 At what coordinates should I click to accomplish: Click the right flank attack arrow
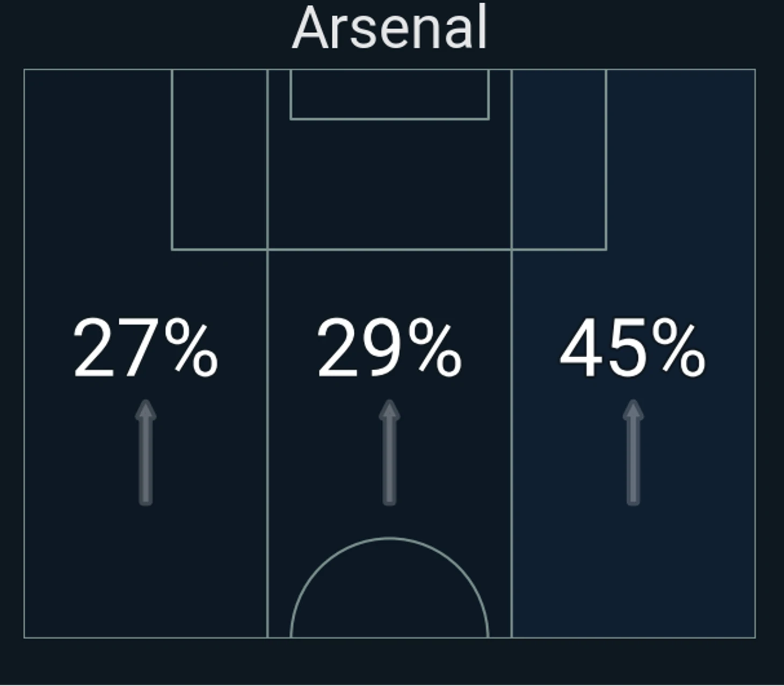(x=633, y=452)
